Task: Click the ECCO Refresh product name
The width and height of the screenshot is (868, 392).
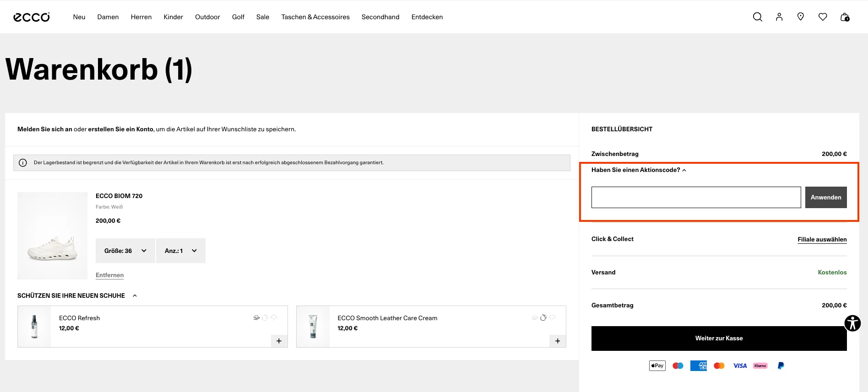Action: [x=79, y=318]
